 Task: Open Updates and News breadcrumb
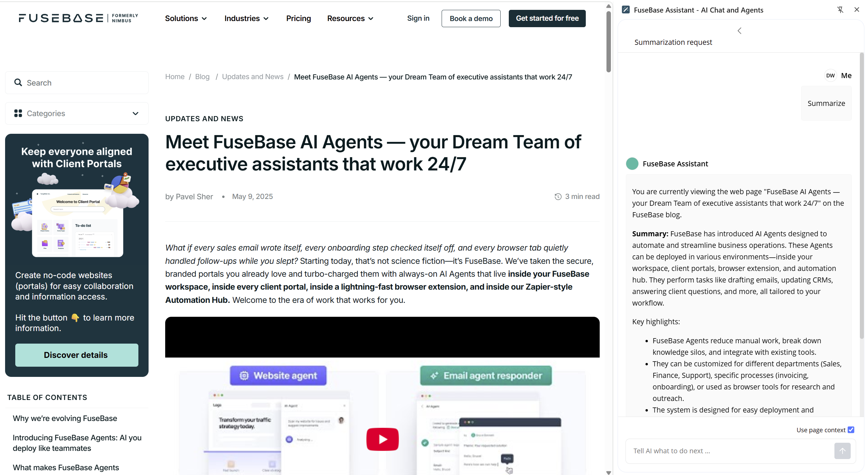pos(253,77)
